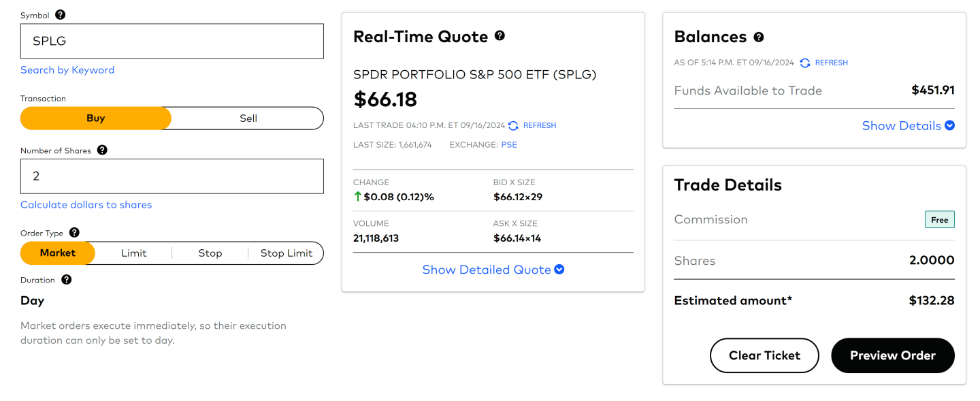The height and width of the screenshot is (401, 980).
Task: Open the Order Type help tooltip icon
Action: coord(74,232)
